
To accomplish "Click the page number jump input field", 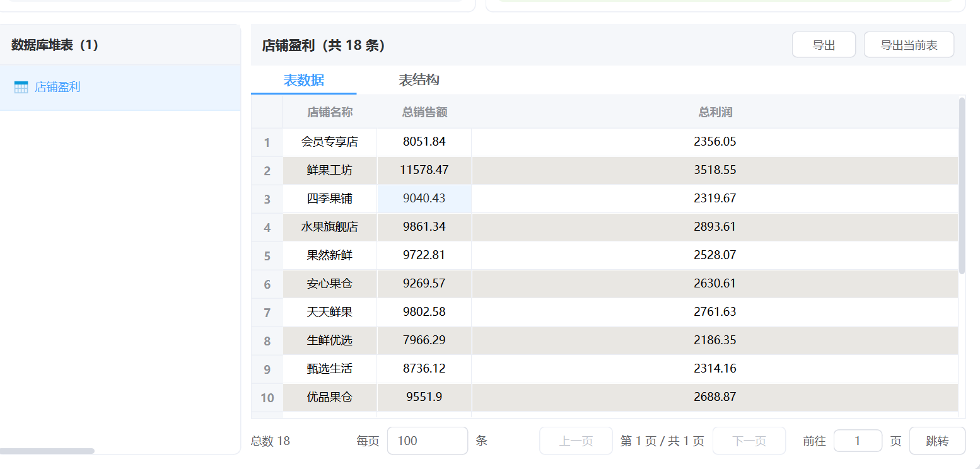I will pos(857,441).
